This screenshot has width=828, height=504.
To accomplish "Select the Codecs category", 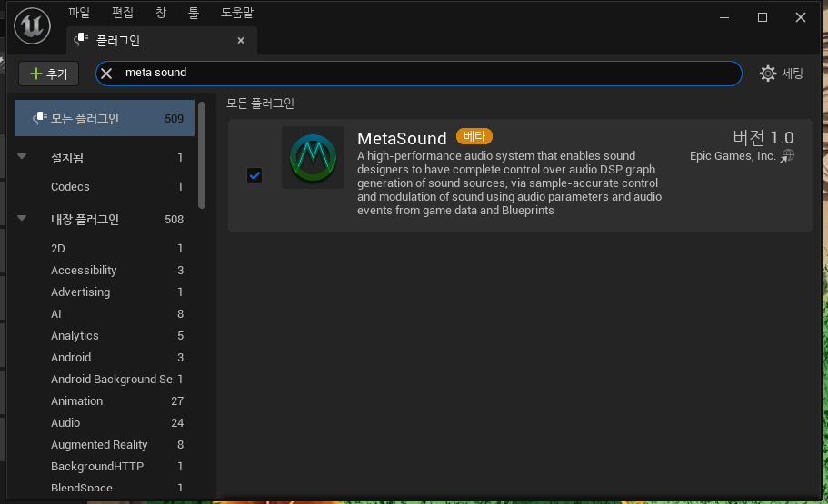I will pos(105,187).
